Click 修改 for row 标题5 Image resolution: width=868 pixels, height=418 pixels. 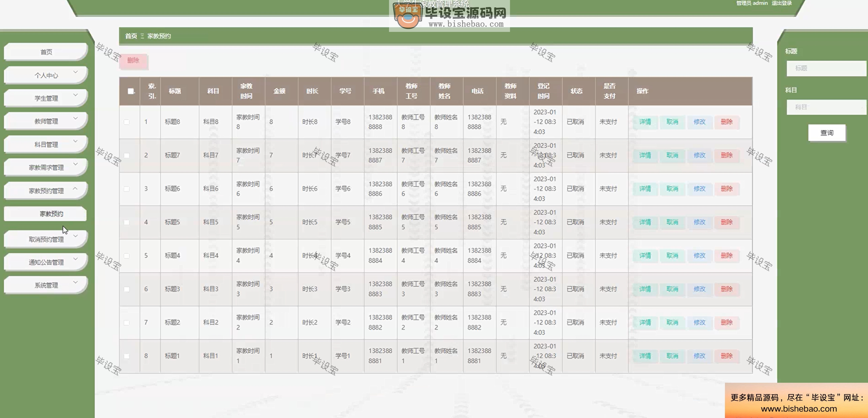[x=699, y=222]
